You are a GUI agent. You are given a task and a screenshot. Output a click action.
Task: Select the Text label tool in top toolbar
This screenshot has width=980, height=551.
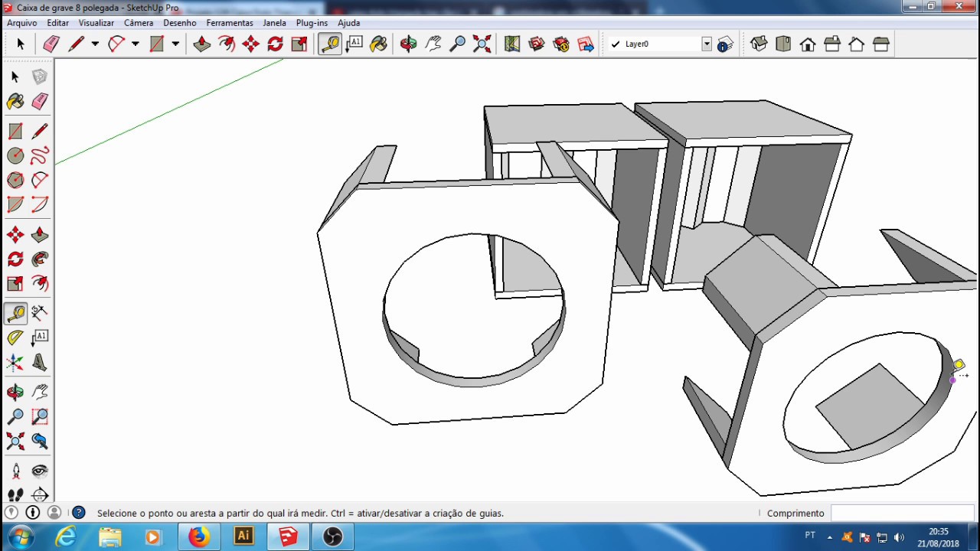(354, 44)
